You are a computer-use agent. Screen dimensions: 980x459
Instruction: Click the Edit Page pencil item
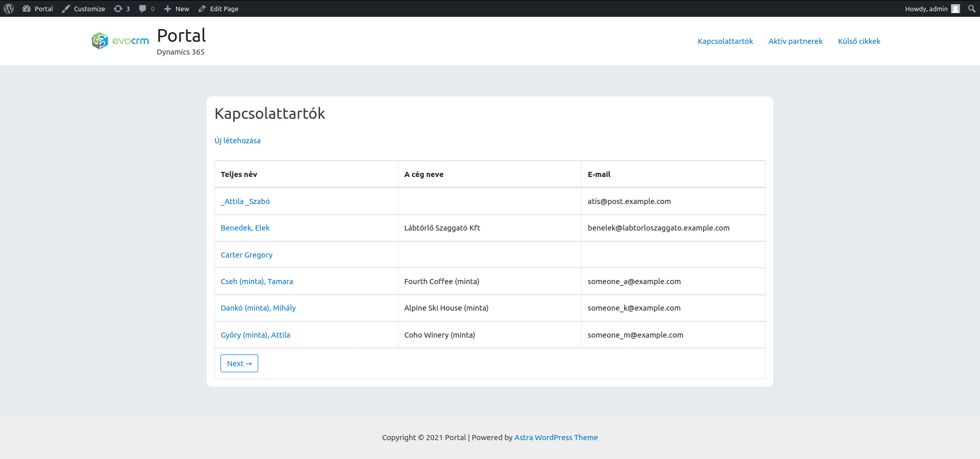click(218, 9)
